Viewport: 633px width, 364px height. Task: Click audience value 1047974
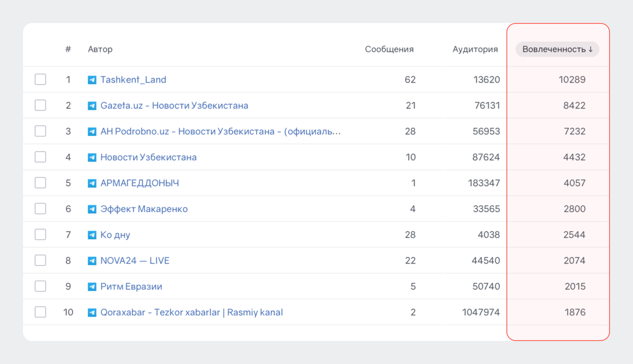coord(481,312)
